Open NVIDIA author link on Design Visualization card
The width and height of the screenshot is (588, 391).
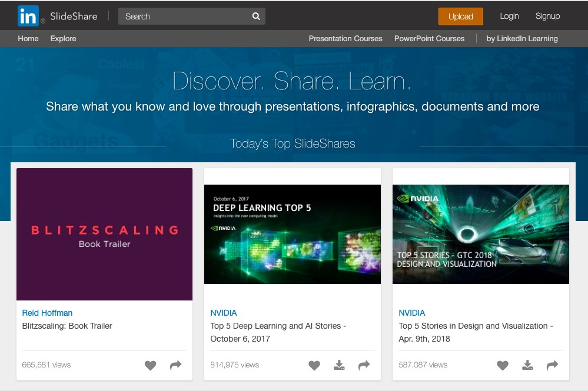[412, 313]
